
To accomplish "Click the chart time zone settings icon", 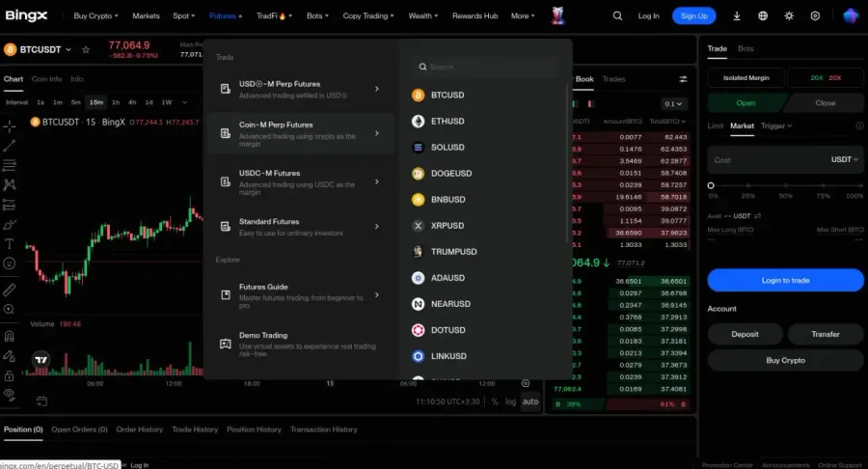I will click(526, 383).
